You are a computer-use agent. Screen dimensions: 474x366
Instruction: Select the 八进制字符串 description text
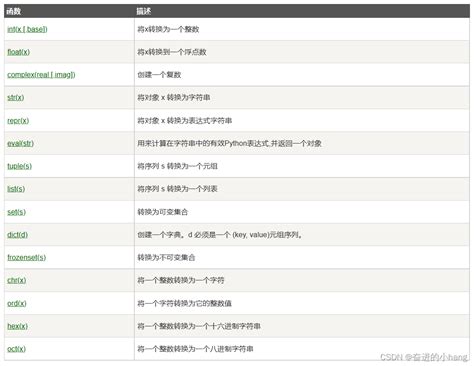pyautogui.click(x=195, y=349)
